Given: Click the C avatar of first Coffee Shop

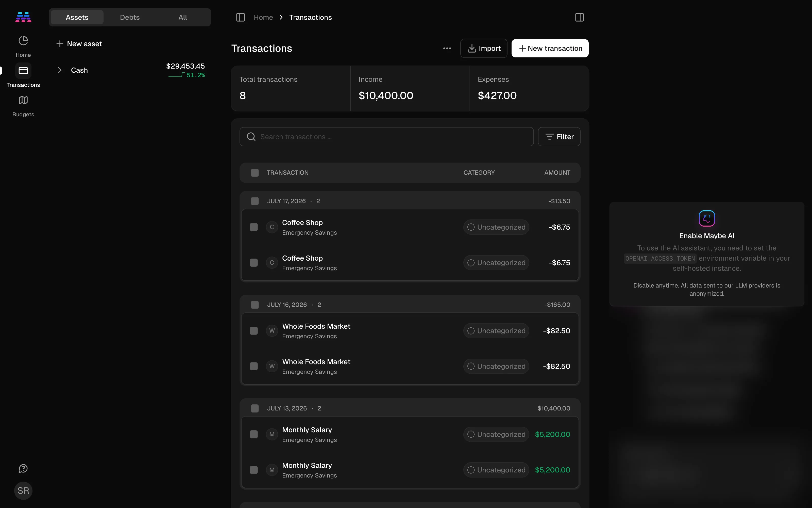Looking at the screenshot, I should point(272,227).
